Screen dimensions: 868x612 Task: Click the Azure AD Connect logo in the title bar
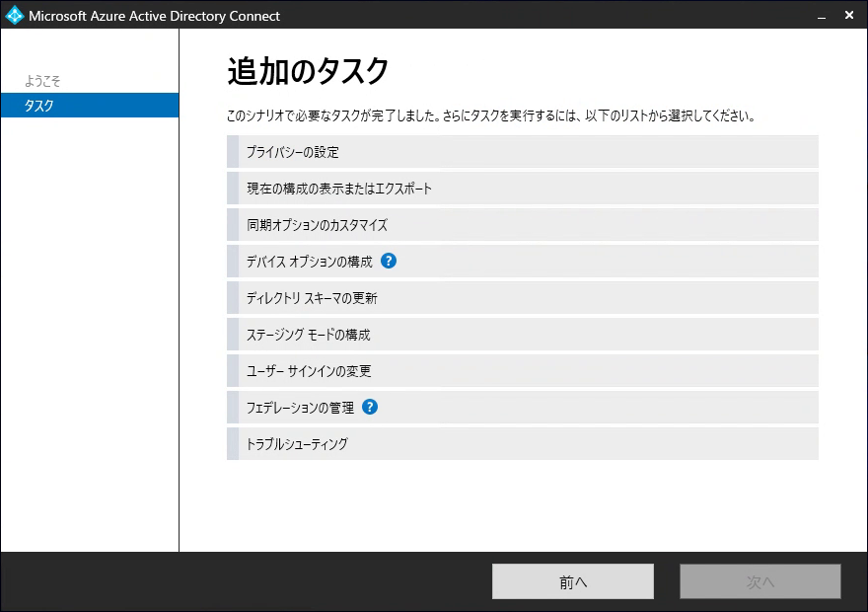pos(13,15)
